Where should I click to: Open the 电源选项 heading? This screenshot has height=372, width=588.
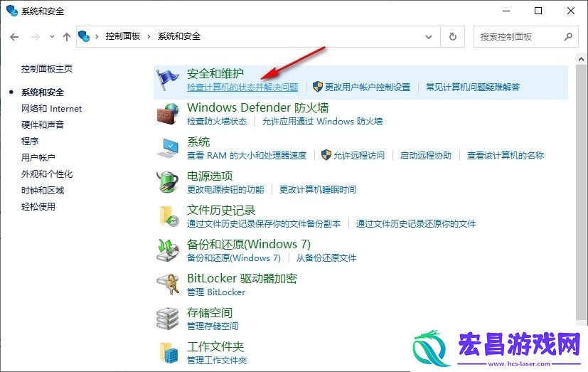pyautogui.click(x=210, y=176)
